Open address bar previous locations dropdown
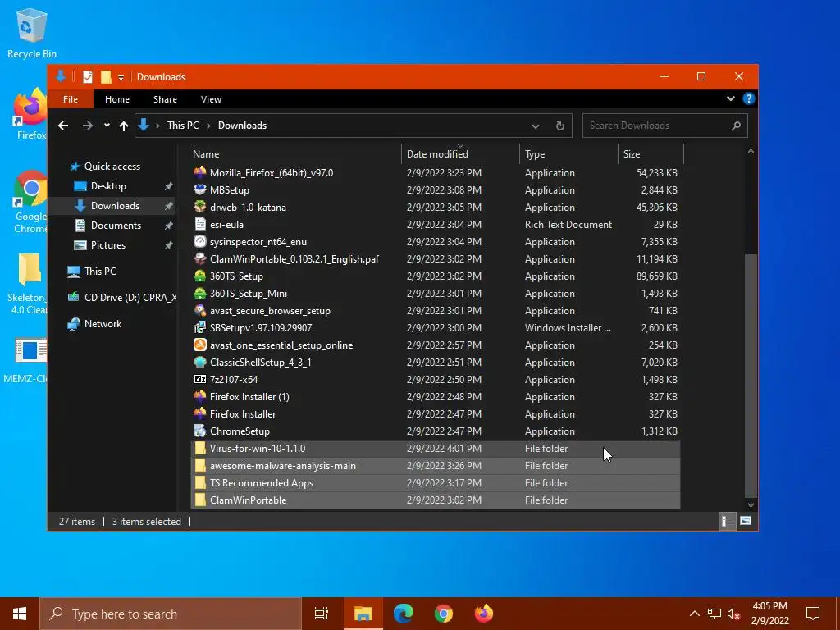 coord(535,126)
